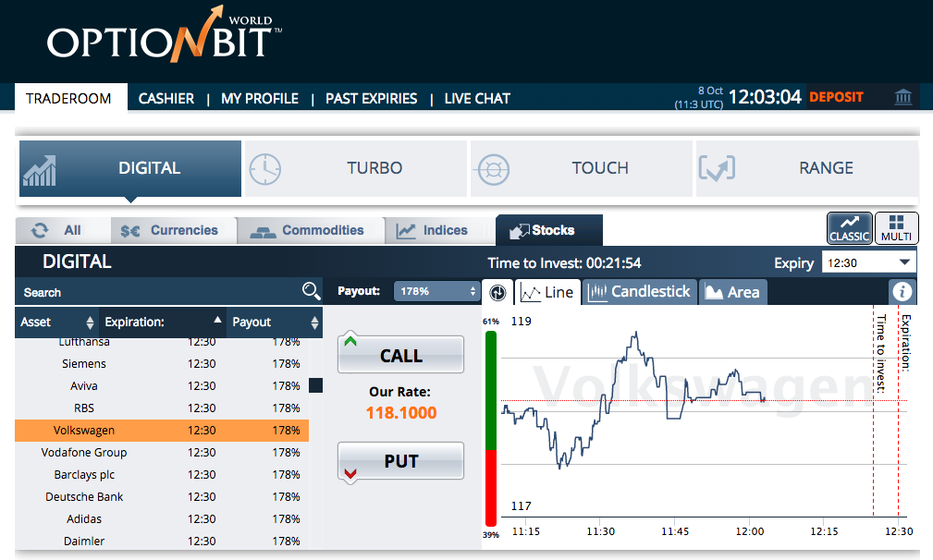Switch to Multi view

896,228
